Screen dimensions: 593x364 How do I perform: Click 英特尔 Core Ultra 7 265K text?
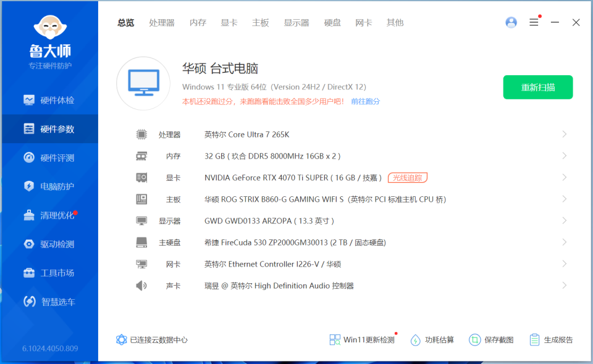(x=246, y=134)
